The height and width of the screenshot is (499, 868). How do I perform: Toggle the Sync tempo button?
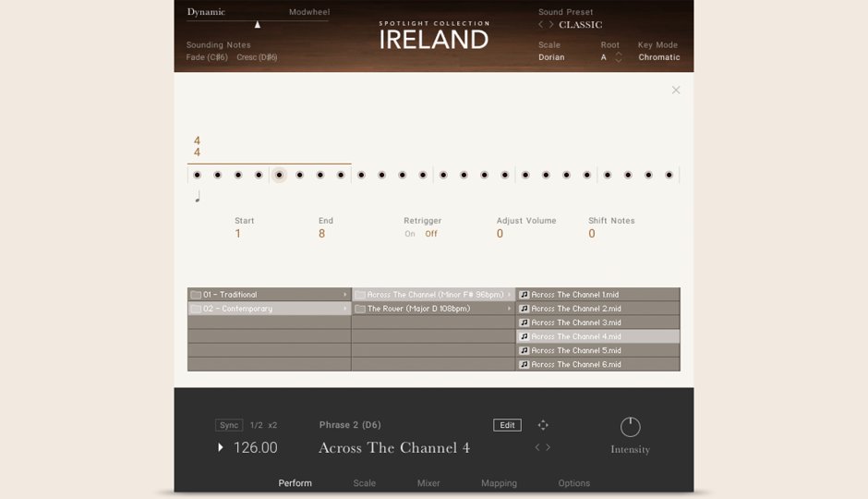(229, 425)
